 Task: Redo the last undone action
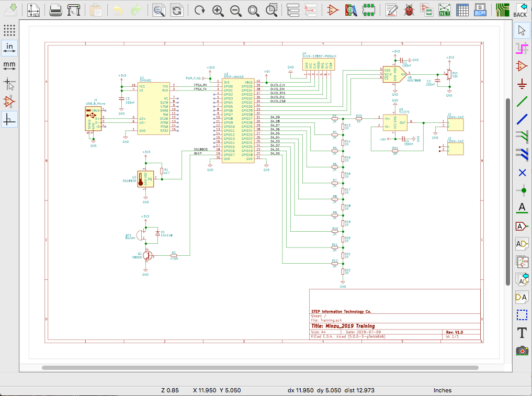pyautogui.click(x=136, y=10)
